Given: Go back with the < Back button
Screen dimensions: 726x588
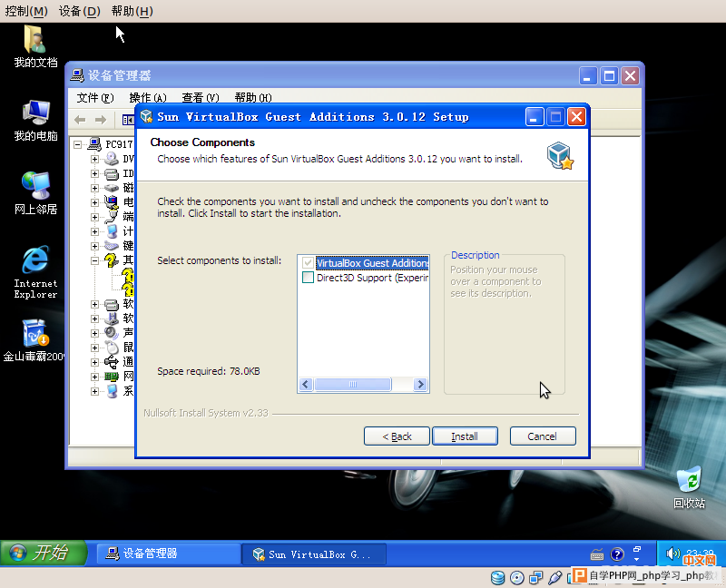Looking at the screenshot, I should [x=397, y=436].
